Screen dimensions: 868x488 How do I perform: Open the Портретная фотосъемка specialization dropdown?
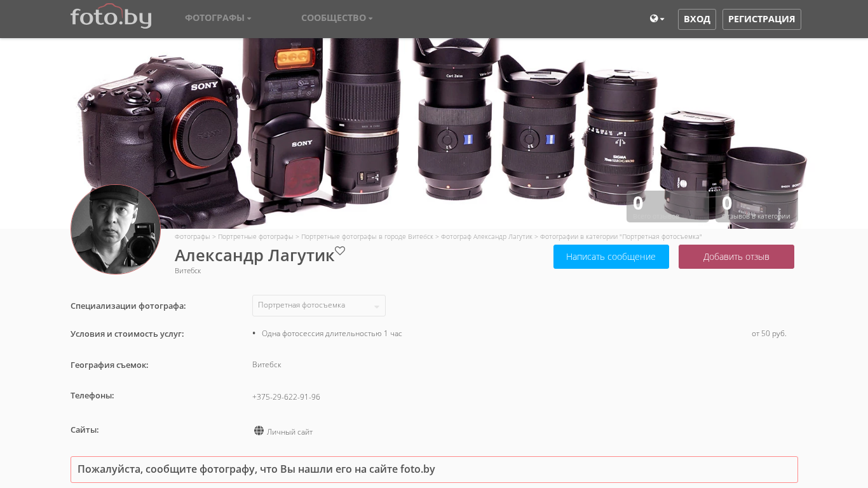(319, 306)
